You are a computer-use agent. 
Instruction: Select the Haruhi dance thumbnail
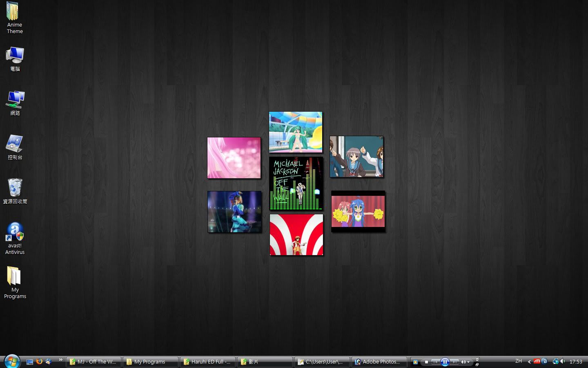tap(356, 157)
